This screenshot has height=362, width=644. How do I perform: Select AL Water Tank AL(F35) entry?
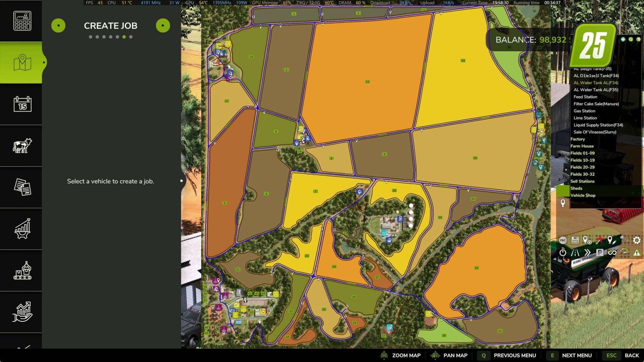pyautogui.click(x=596, y=90)
